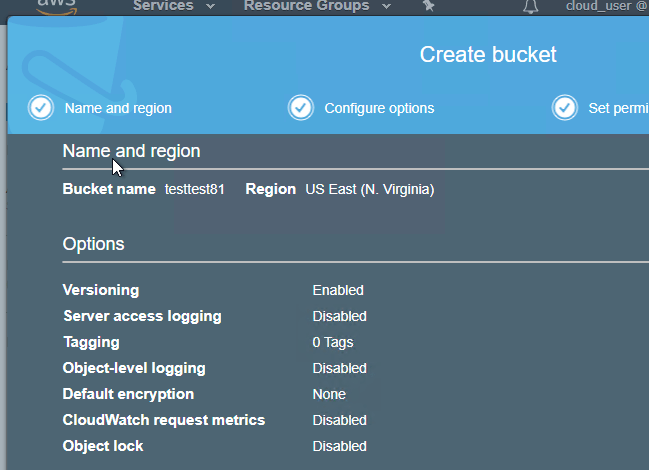
Task: Open the notifications bell
Action: click(530, 7)
